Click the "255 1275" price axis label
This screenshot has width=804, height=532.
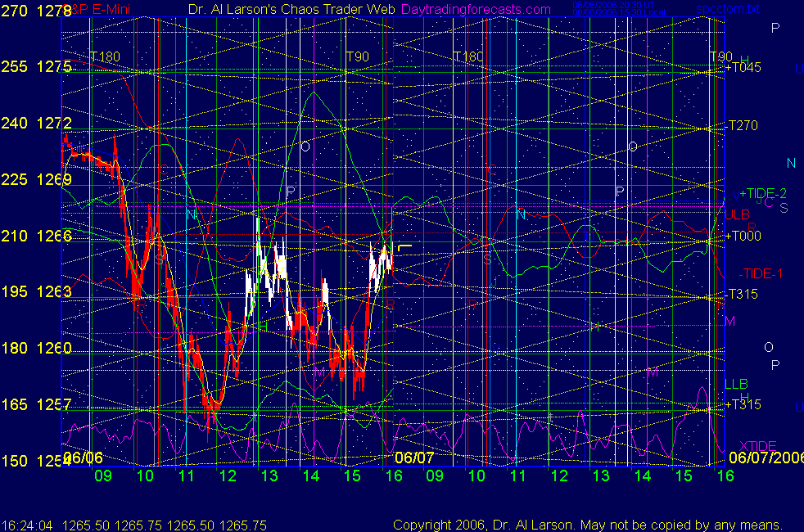36,67
